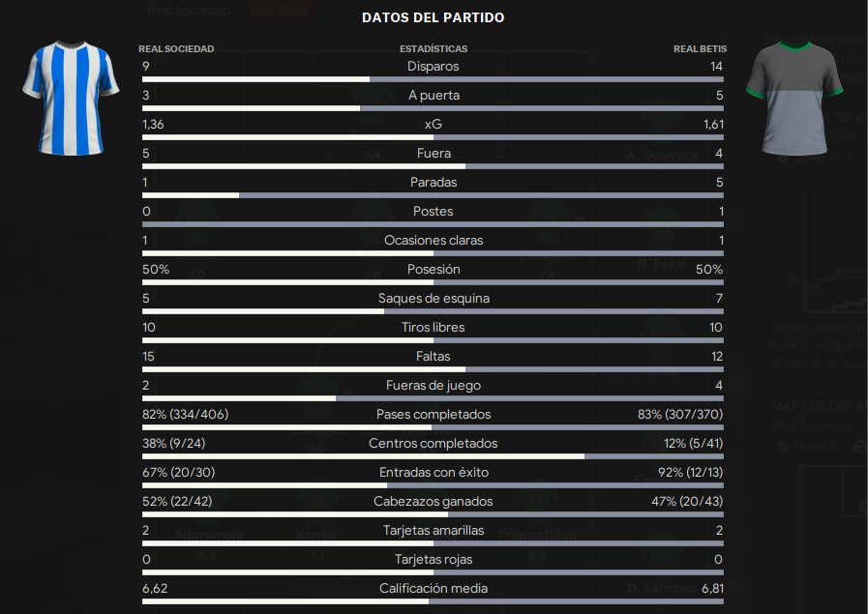Select the dimmed Real Sociedad tab
Image resolution: width=868 pixels, height=614 pixels.
pos(189,10)
